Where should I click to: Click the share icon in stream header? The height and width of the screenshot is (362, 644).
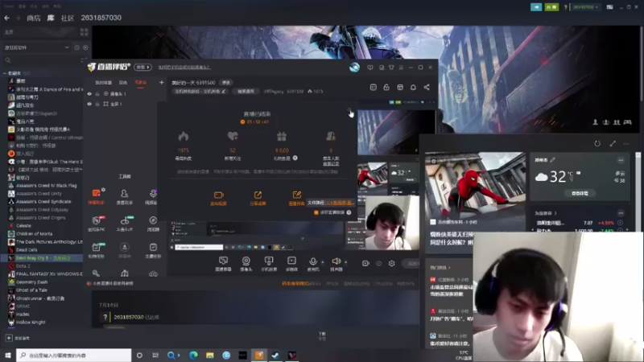click(x=427, y=87)
